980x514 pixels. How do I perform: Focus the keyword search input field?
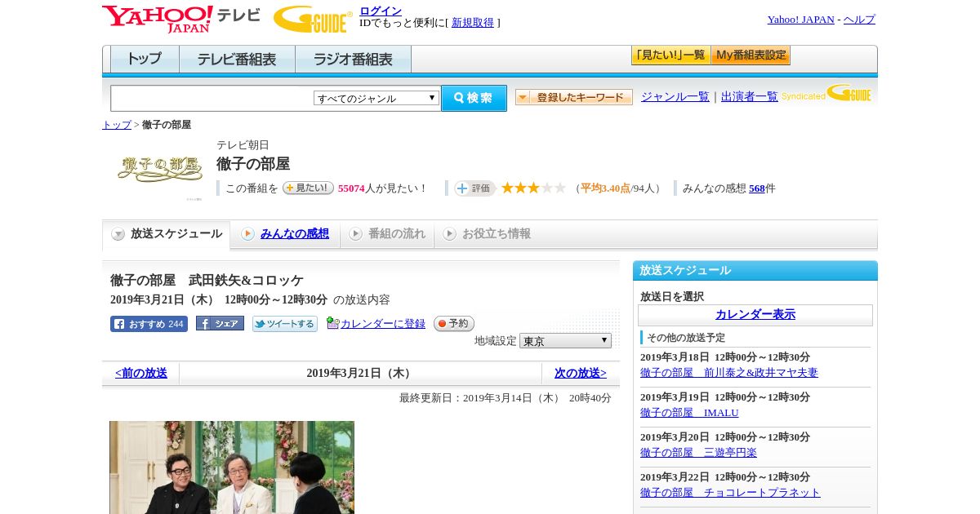tap(212, 98)
